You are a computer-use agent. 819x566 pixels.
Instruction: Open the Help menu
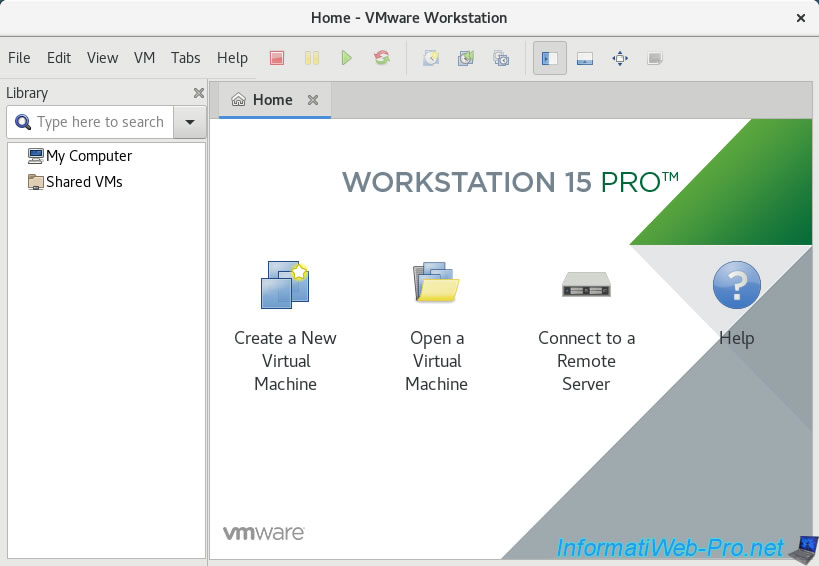pos(232,57)
